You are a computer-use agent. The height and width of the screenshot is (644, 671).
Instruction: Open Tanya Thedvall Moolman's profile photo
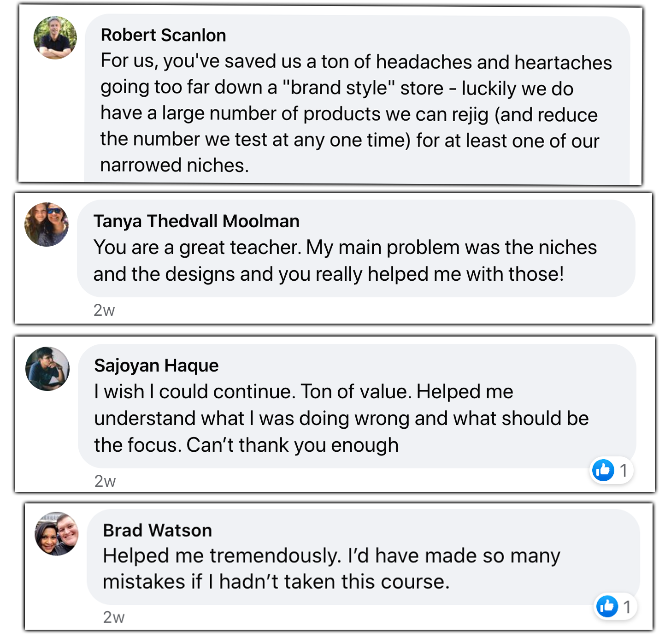coord(47,225)
